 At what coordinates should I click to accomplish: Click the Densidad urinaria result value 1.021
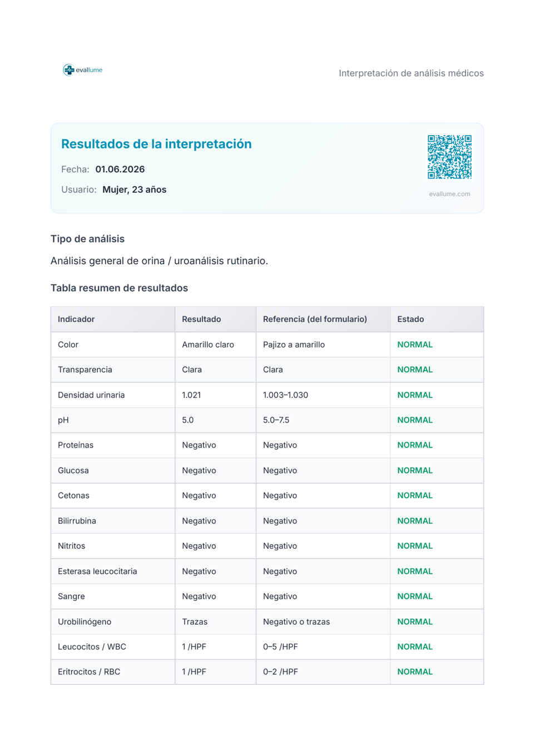click(191, 395)
